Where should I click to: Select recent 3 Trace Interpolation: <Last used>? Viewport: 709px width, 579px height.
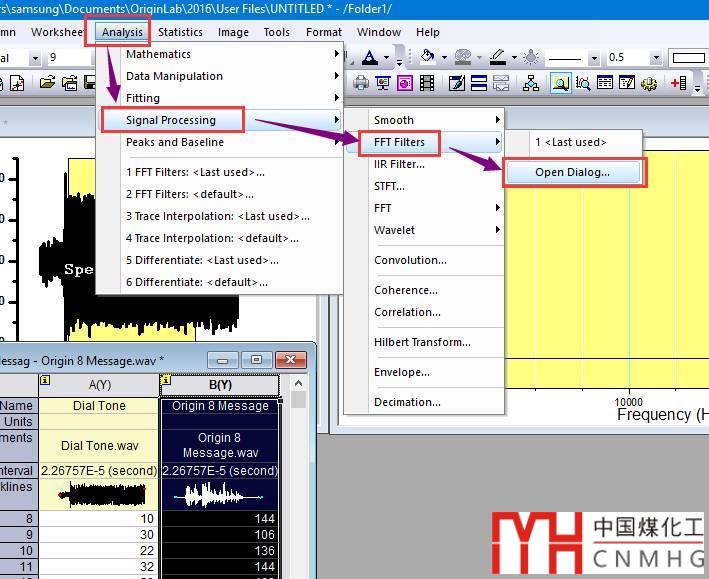[x=218, y=216]
